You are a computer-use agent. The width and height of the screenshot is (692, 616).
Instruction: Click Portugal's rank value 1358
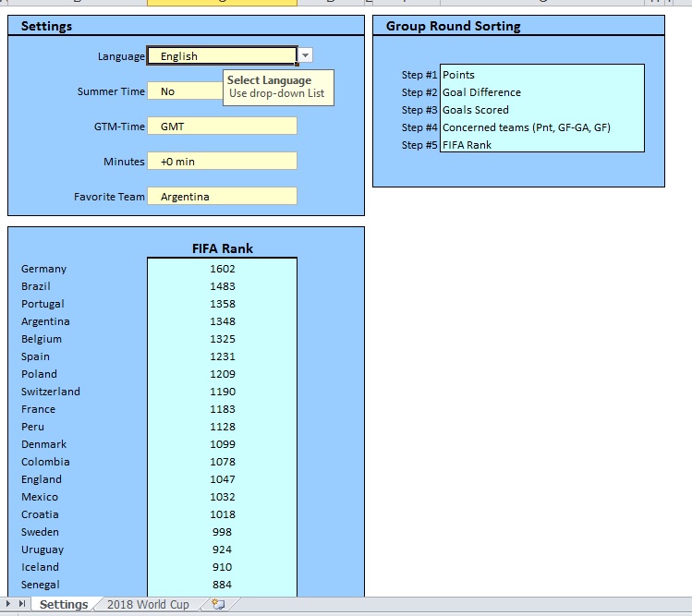point(222,304)
